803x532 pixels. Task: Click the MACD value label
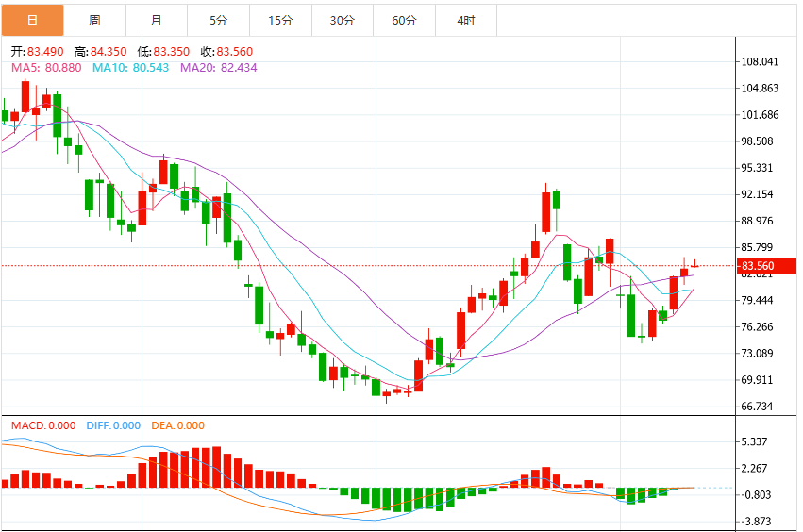coord(43,425)
